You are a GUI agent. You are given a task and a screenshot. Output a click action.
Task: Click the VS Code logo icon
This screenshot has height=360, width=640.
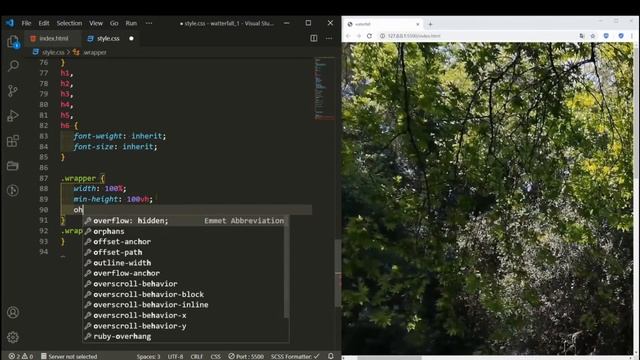[x=10, y=23]
